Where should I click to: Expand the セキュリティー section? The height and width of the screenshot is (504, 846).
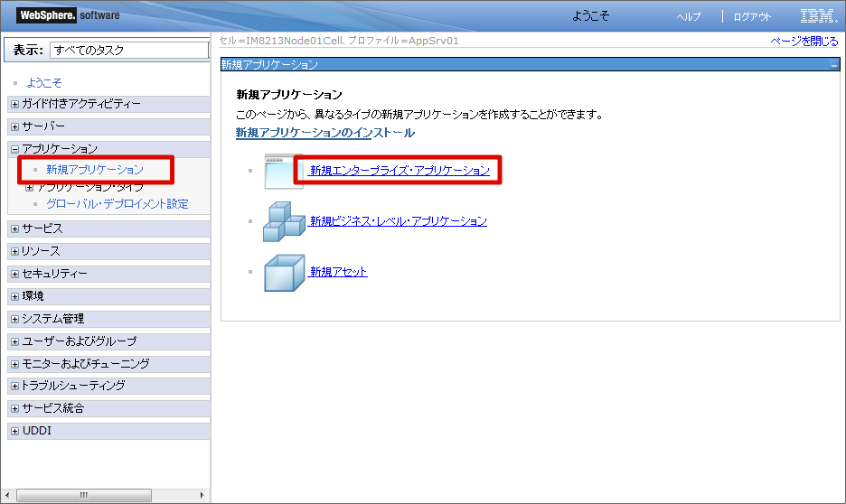tap(15, 275)
